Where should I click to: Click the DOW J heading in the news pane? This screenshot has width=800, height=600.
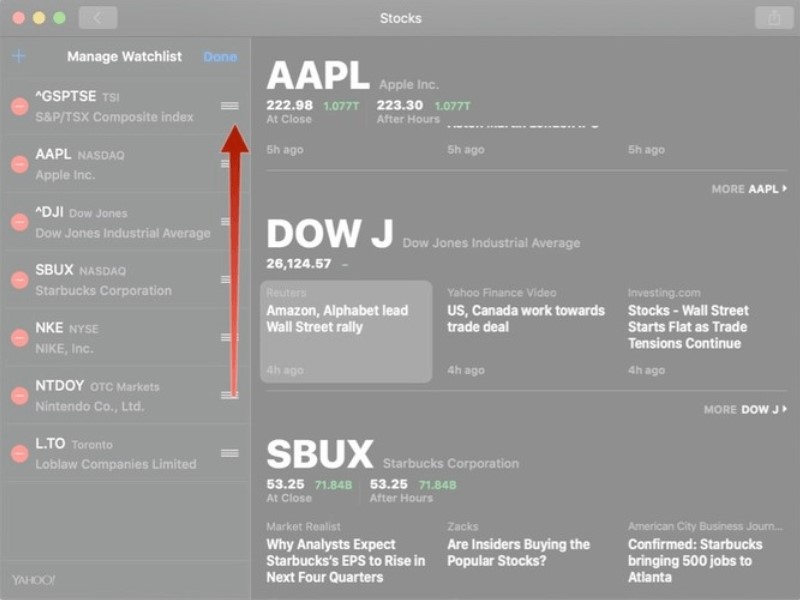tap(330, 234)
